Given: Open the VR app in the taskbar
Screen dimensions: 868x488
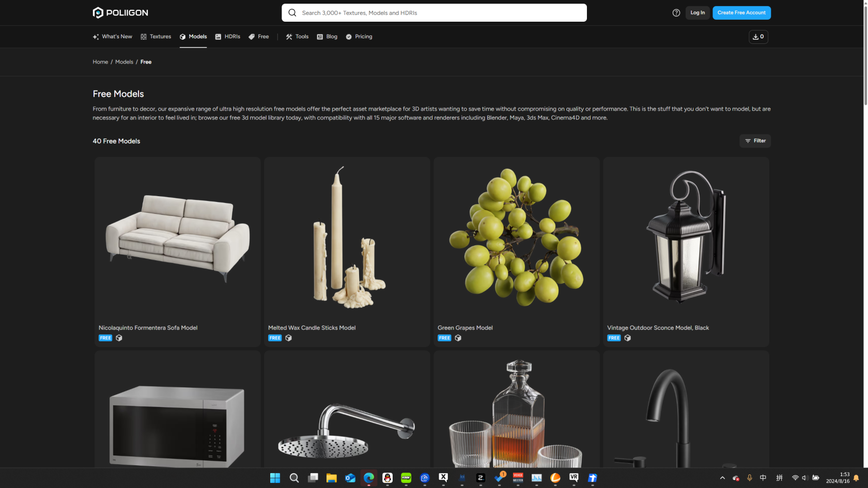Looking at the screenshot, I should click(x=574, y=478).
